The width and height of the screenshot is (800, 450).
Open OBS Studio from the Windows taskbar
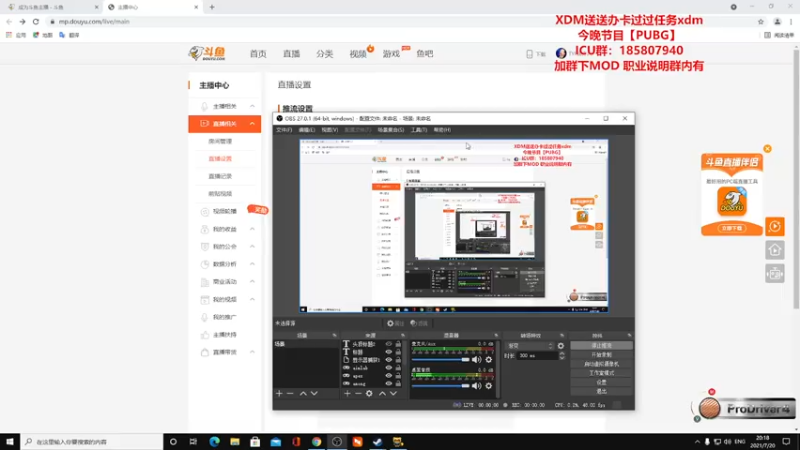pyautogui.click(x=337, y=442)
